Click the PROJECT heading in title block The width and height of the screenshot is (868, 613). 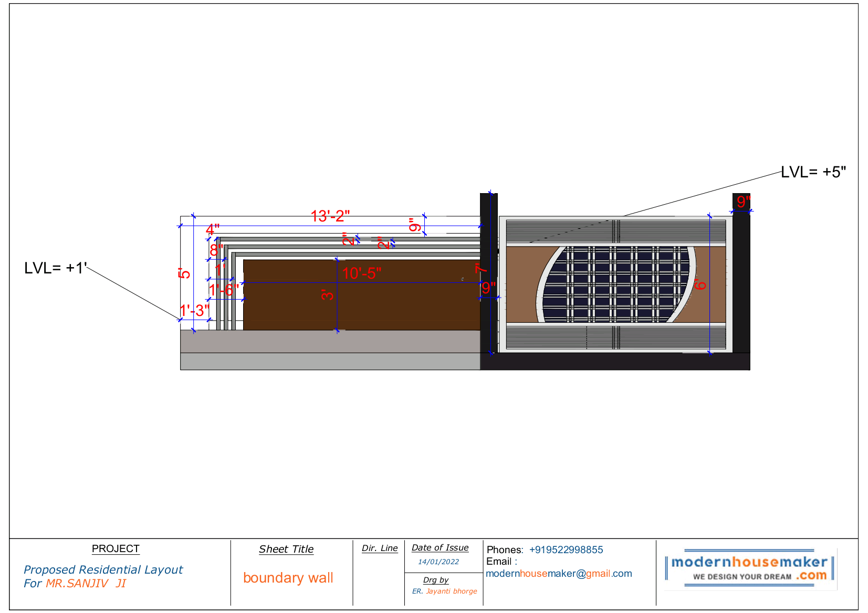click(x=116, y=548)
